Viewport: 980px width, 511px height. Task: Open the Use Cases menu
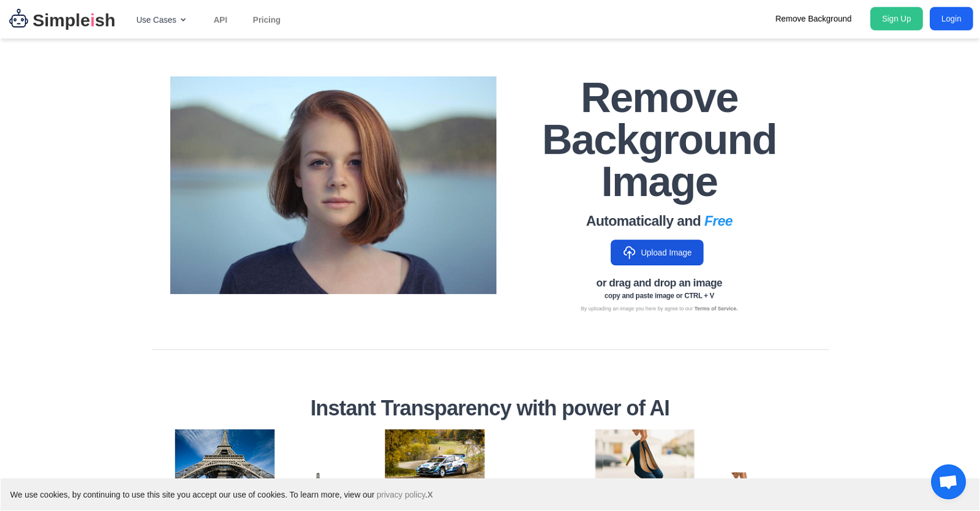156,20
